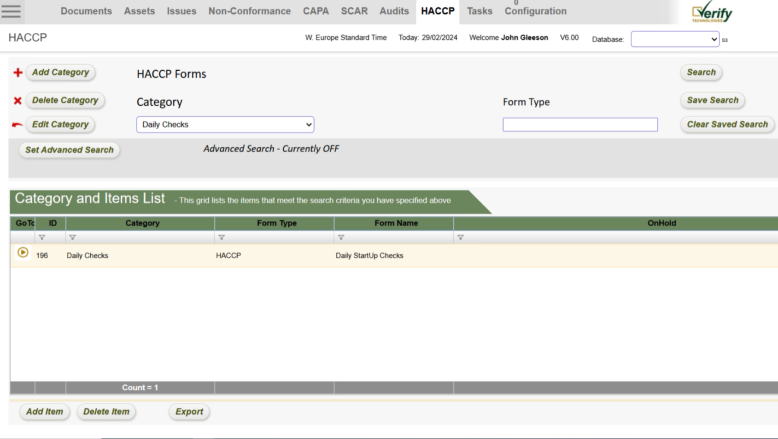Click the GoTo arrow for row 196

[23, 254]
